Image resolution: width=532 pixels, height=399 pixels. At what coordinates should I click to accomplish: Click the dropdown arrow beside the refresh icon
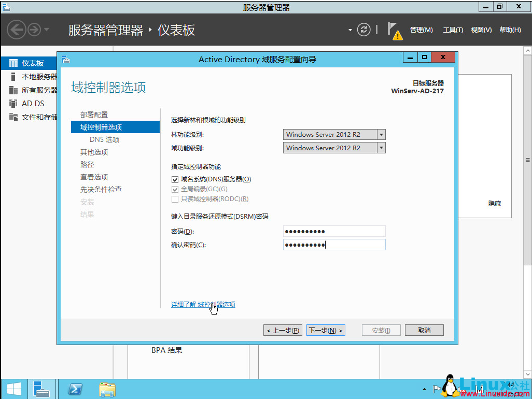[350, 30]
